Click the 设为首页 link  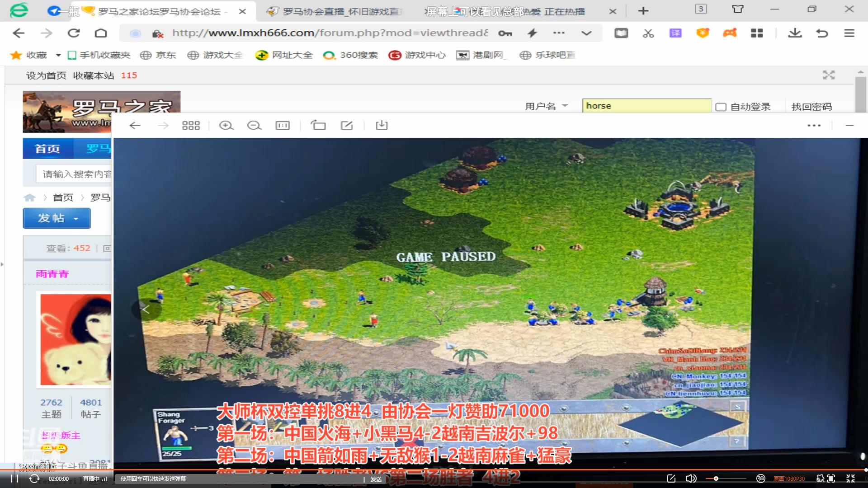tap(46, 75)
